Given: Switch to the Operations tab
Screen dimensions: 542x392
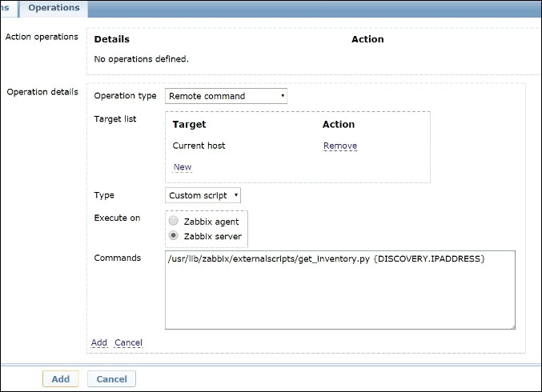Looking at the screenshot, I should (54, 8).
